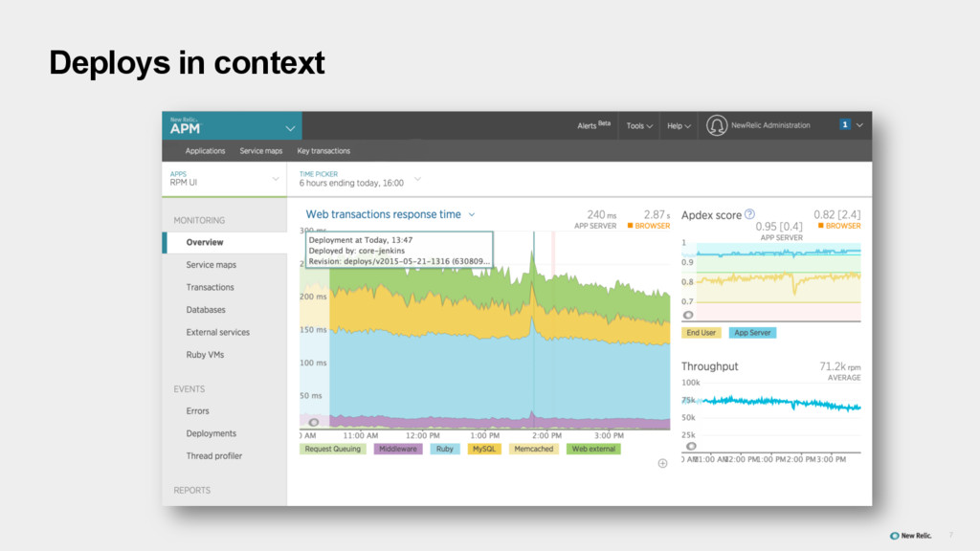Toggle the Memcached legend series
The width and height of the screenshot is (980, 551).
(534, 449)
